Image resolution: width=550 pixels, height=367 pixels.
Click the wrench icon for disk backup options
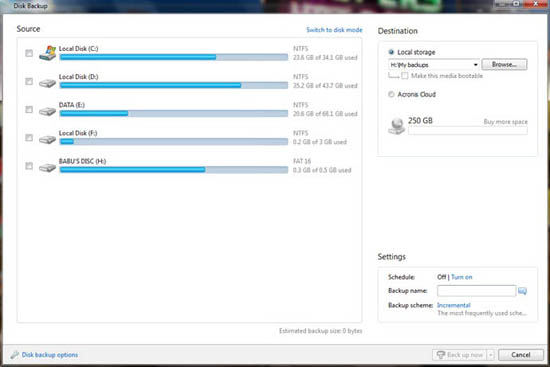14,355
